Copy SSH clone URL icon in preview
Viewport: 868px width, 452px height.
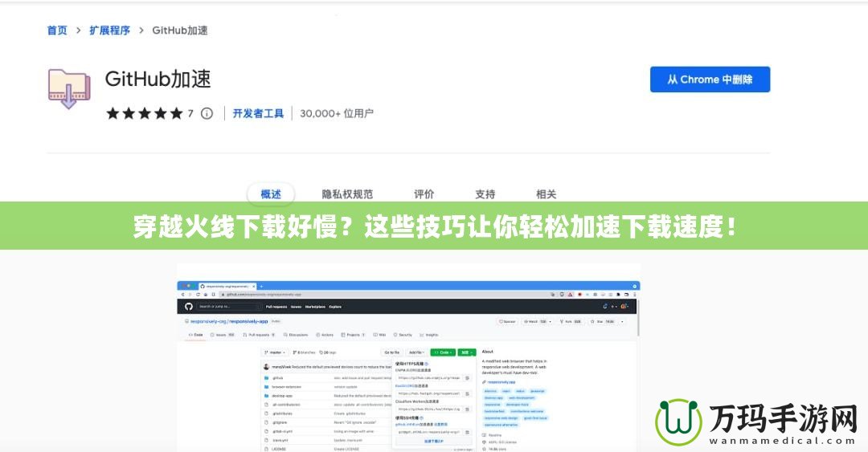(467, 432)
